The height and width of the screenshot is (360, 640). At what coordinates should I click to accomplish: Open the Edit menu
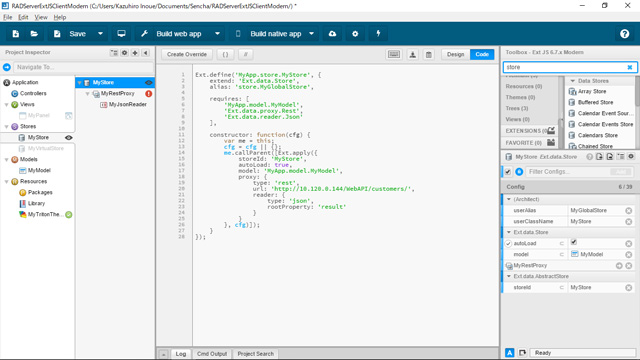point(23,17)
